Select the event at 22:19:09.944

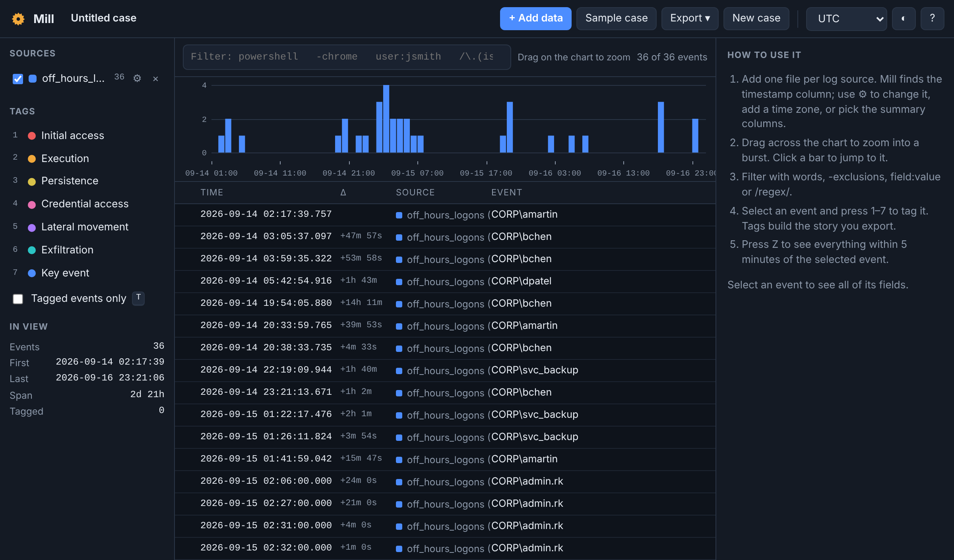[445, 371]
